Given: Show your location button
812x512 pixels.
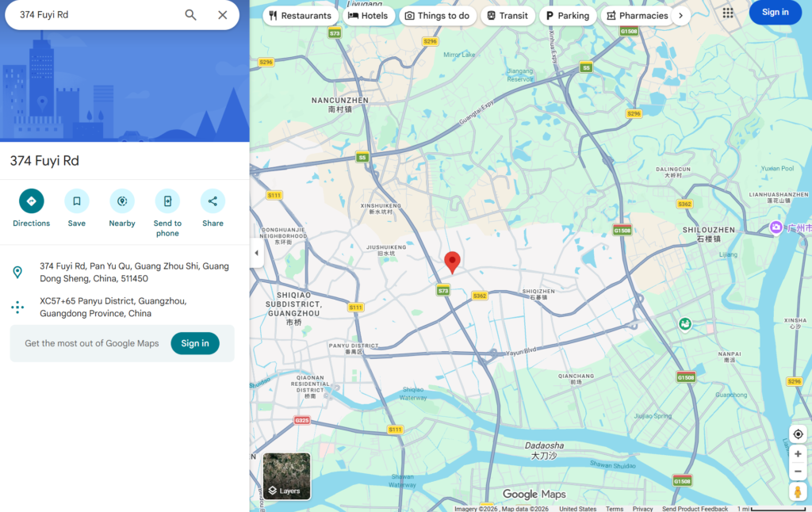Looking at the screenshot, I should [798, 434].
